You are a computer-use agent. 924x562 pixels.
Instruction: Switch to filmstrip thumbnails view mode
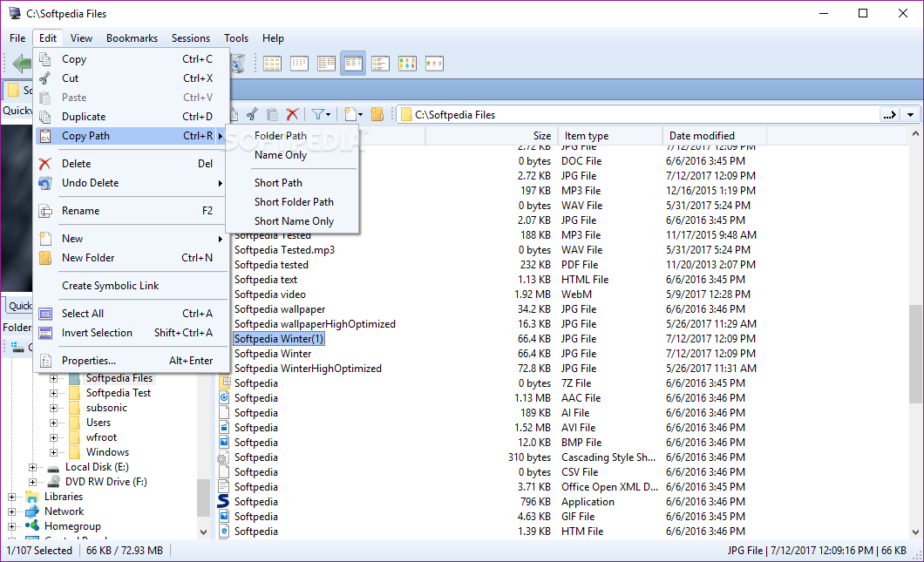tap(434, 63)
